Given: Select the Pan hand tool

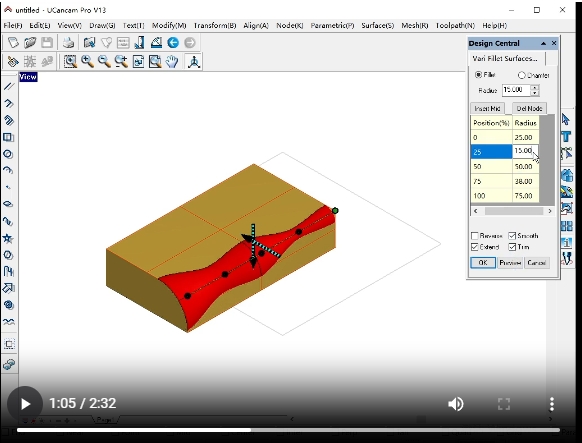Looking at the screenshot, I should pyautogui.click(x=172, y=61).
